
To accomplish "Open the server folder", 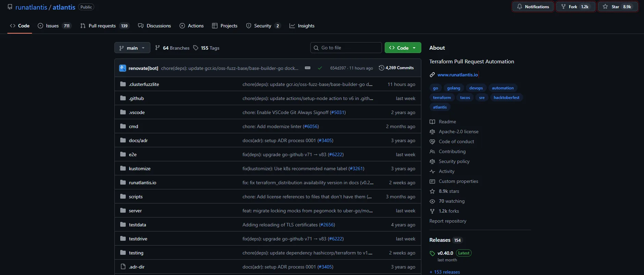I will (x=135, y=211).
